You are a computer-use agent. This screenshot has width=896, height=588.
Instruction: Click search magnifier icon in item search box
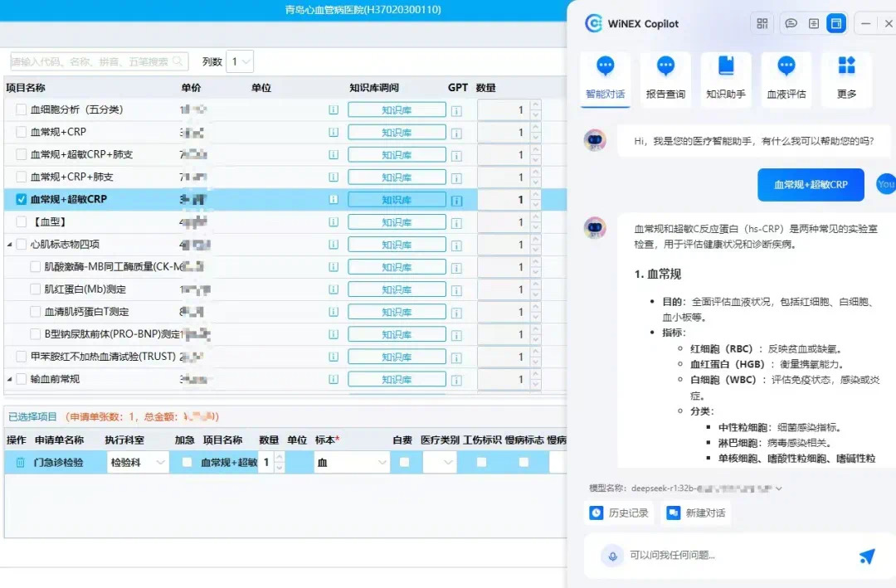click(179, 61)
